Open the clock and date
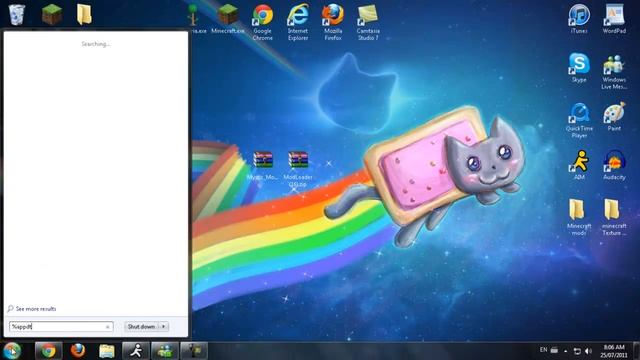The image size is (640, 360). 613,351
